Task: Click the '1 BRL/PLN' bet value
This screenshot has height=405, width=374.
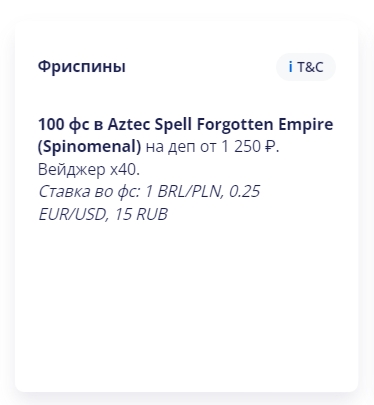Action: click(184, 192)
